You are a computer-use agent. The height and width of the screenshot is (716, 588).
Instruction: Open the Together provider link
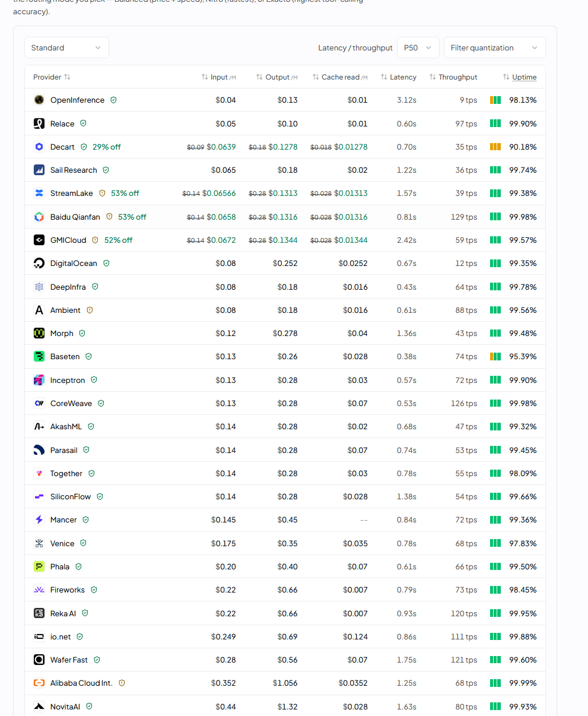tap(66, 473)
